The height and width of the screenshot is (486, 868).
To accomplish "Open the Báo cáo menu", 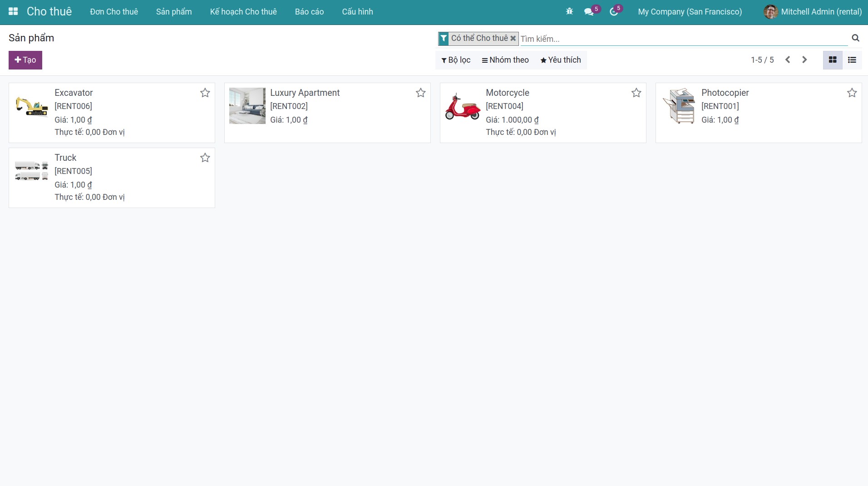I will click(x=309, y=12).
